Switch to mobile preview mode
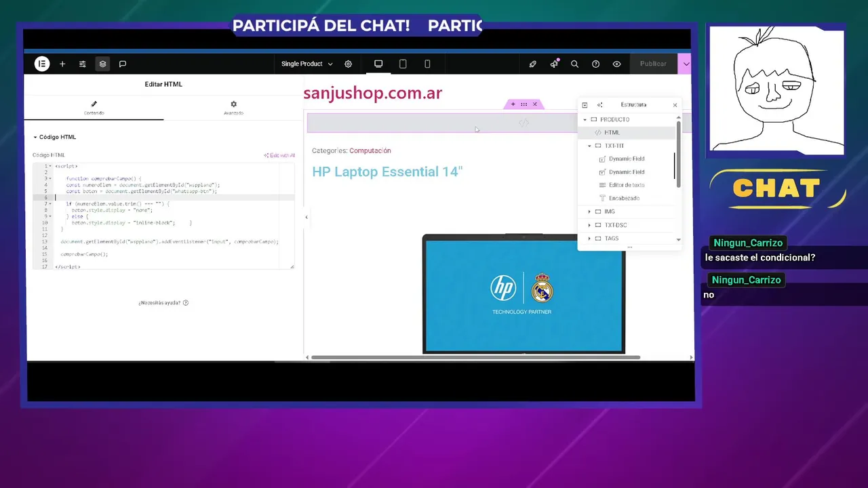 [x=427, y=64]
